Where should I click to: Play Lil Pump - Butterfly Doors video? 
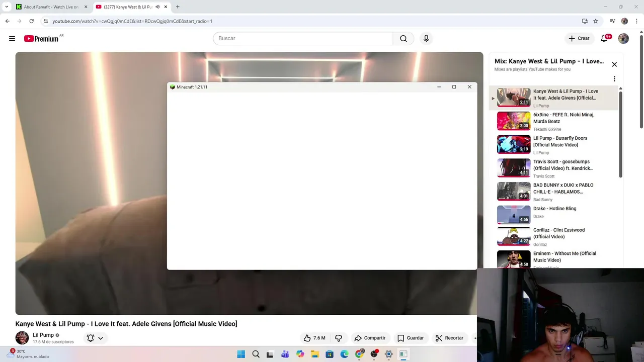pos(553,145)
